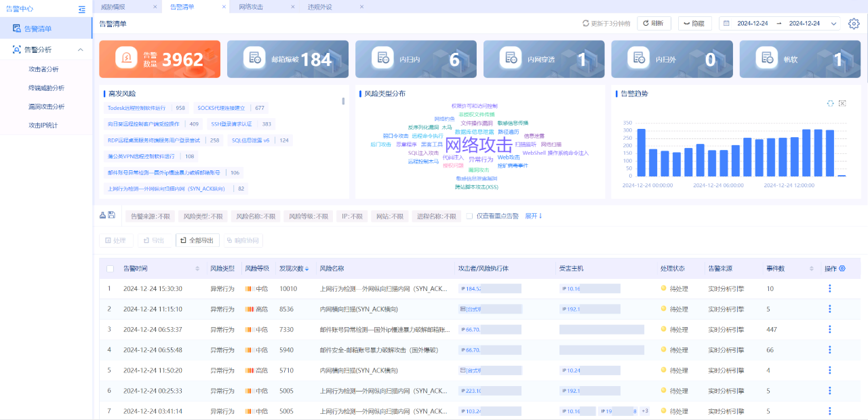This screenshot has width=868, height=420.
Task: Close the 违规外设 tab
Action: [361, 6]
